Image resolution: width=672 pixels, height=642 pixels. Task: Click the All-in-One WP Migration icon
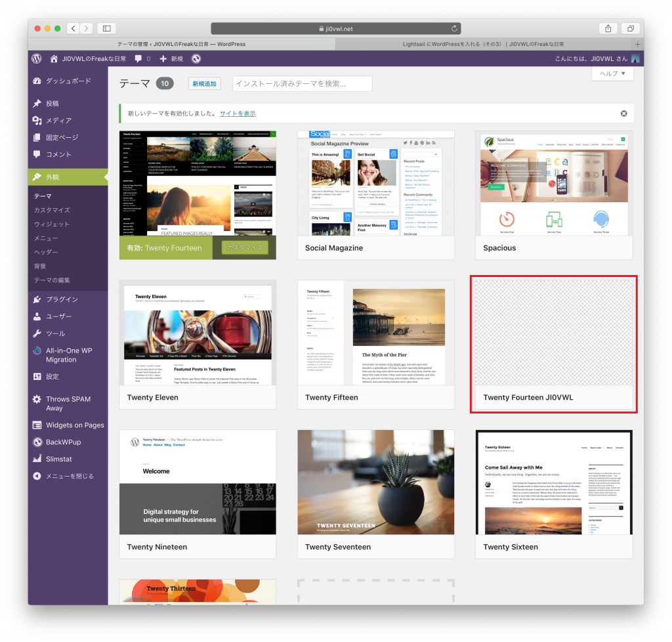pos(37,351)
